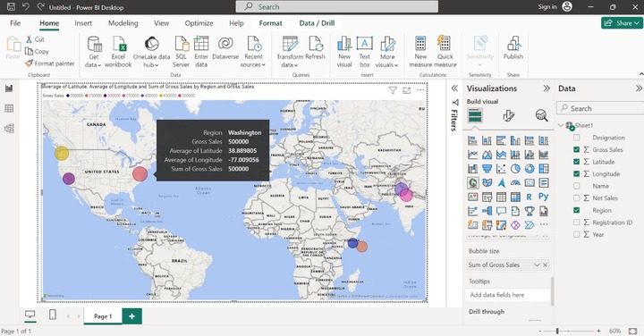The height and width of the screenshot is (336, 644).
Task: Click the Data pane search field
Action: point(600,108)
